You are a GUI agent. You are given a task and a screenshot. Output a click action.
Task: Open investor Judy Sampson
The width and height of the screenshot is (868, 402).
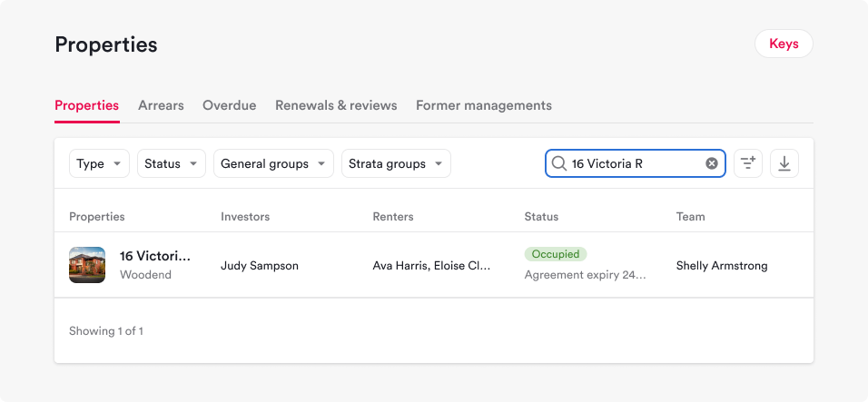[260, 266]
